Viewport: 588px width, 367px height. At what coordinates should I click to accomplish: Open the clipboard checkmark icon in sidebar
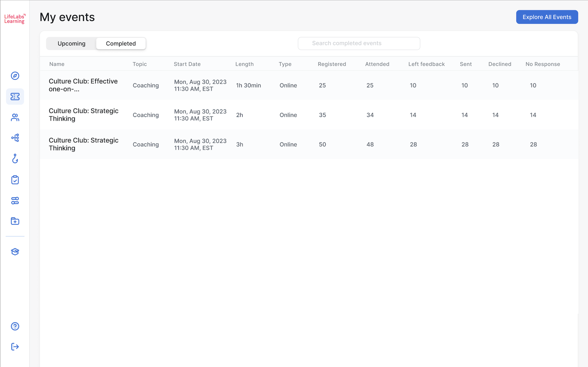[15, 180]
